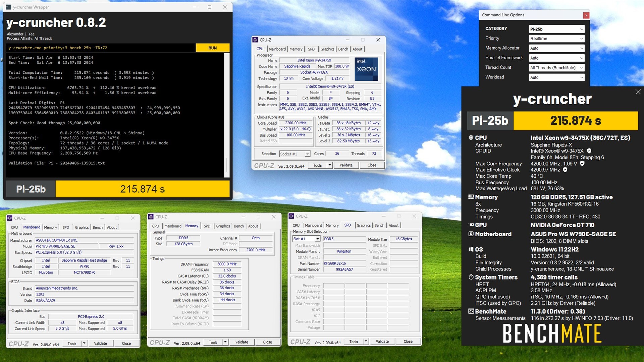This screenshot has width=644, height=362.
Task: Click Close in the Memory CPU-Z window
Action: [x=267, y=342]
